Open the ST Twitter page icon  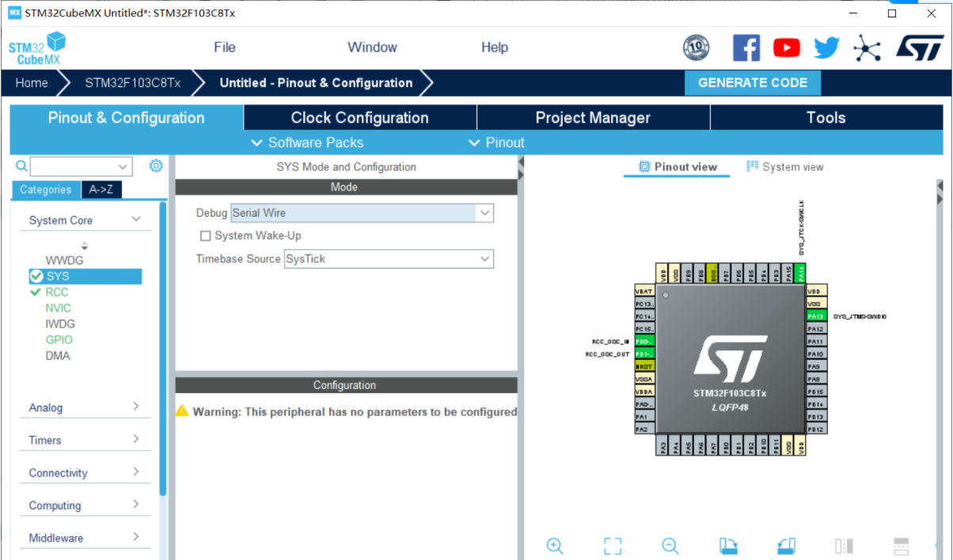pos(826,48)
